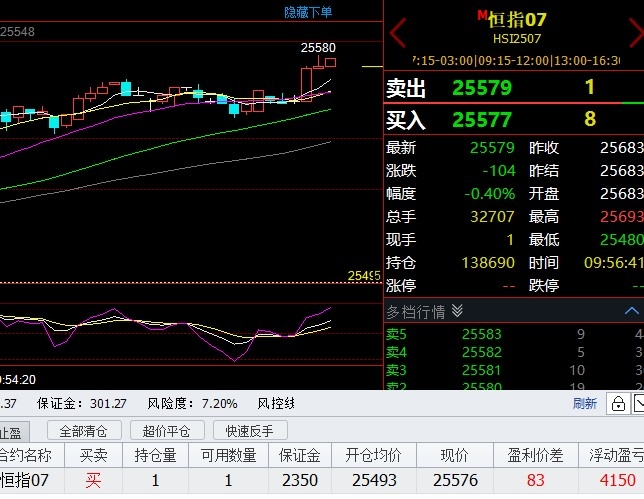This screenshot has width=644, height=499.
Task: Click the floating profit value 4150
Action: click(x=617, y=480)
